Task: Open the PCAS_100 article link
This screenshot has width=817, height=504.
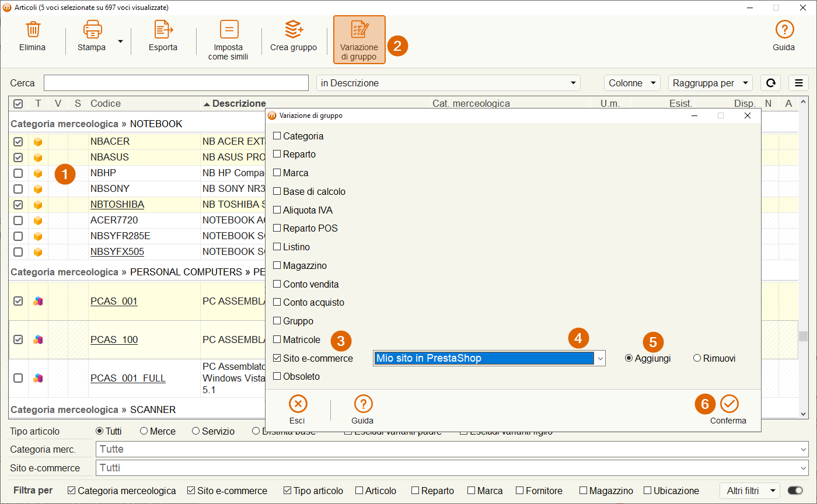Action: coord(114,339)
